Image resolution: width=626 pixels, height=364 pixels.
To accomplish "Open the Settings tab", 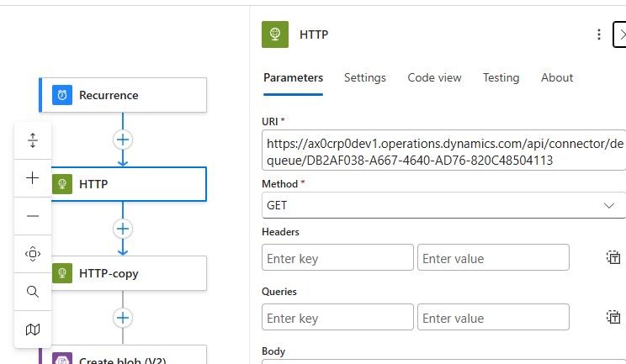I will pos(365,77).
